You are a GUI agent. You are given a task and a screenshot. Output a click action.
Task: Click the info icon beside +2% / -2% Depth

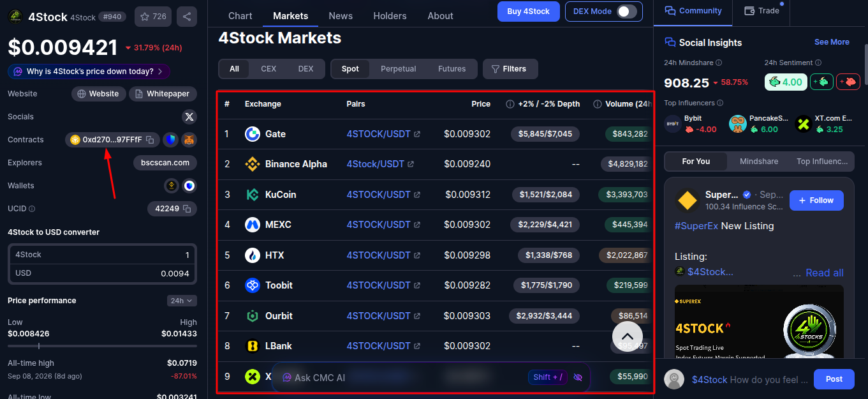pos(510,104)
